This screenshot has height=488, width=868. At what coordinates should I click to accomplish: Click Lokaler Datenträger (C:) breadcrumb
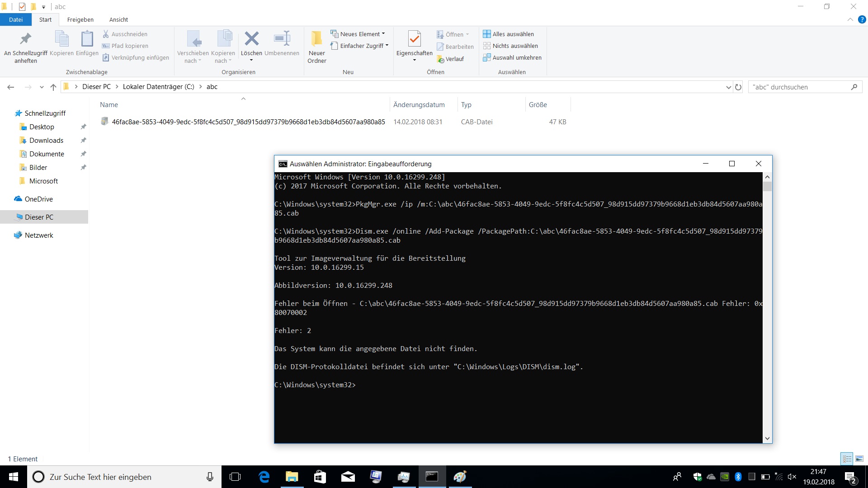click(x=158, y=87)
